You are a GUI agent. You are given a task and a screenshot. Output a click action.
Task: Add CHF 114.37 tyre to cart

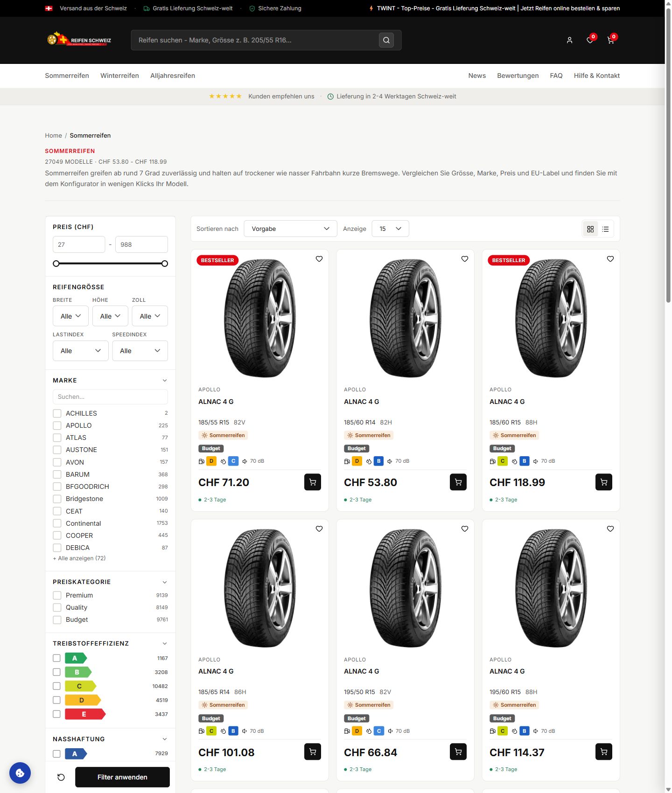coord(604,751)
